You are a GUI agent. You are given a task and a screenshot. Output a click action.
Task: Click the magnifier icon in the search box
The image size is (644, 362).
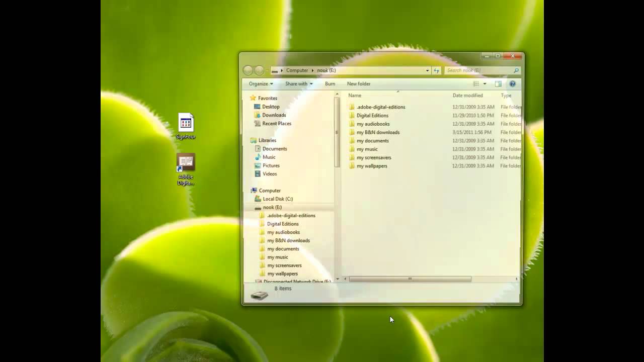[516, 70]
